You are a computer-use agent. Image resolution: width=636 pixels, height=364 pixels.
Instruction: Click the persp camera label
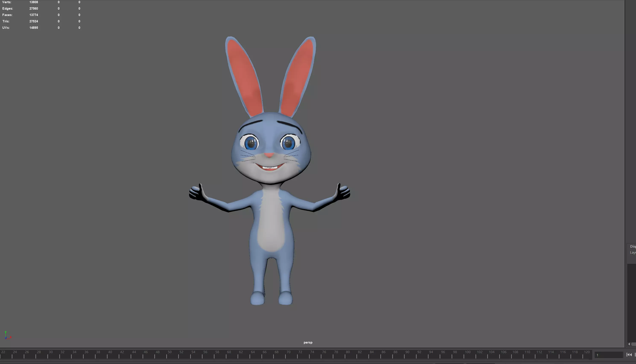coord(308,342)
